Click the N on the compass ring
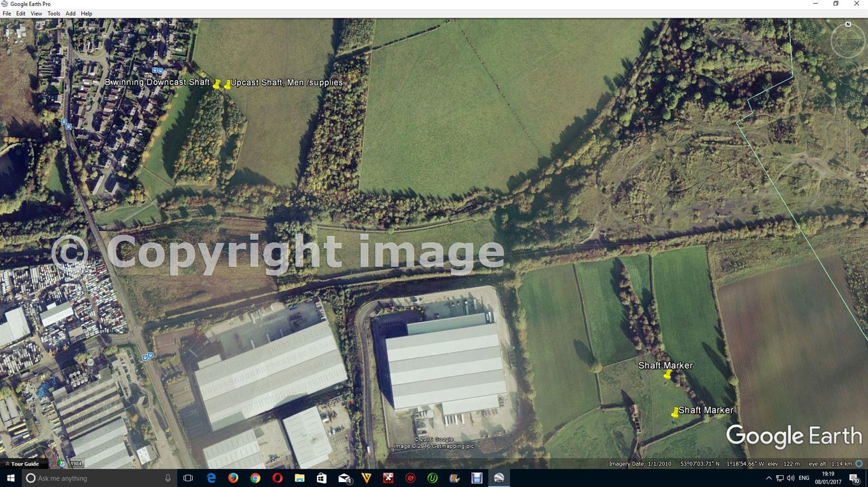This screenshot has width=868, height=487. tap(848, 24)
